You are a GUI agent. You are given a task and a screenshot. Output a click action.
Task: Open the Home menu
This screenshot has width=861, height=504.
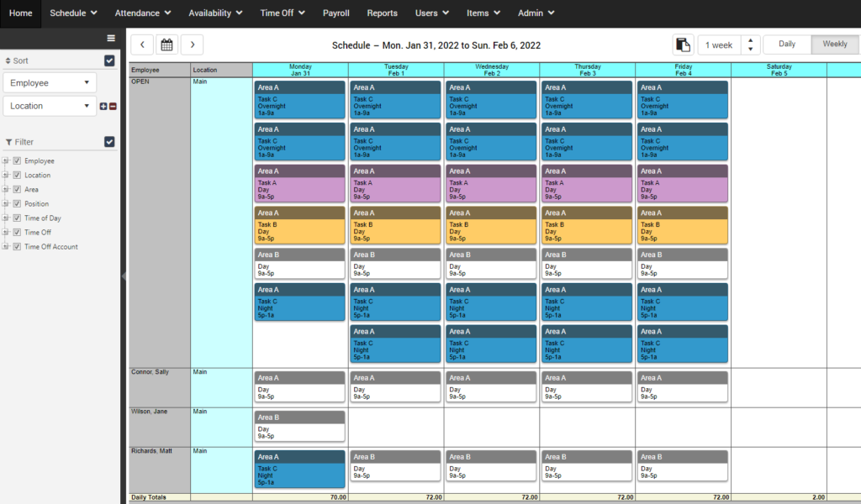click(21, 13)
